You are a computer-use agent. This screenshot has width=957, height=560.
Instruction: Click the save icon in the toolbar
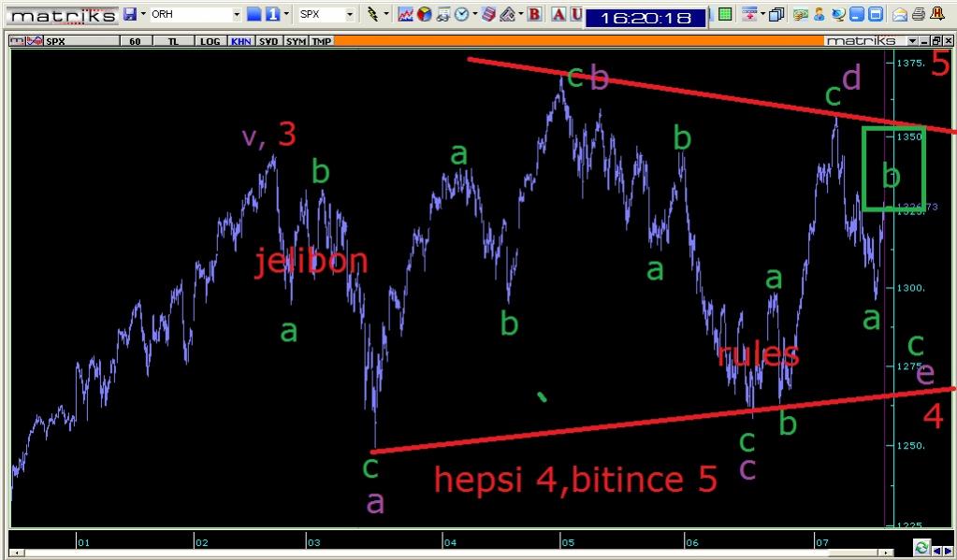(x=129, y=14)
